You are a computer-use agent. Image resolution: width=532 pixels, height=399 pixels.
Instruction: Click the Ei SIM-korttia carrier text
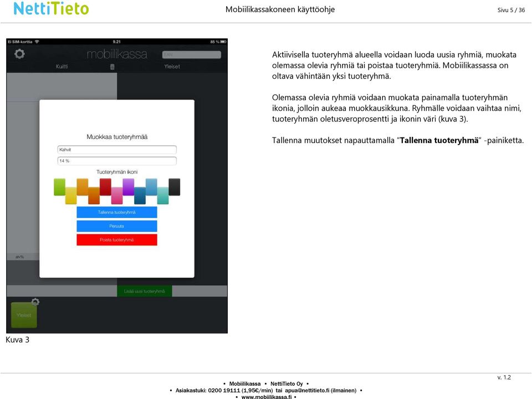pos(20,42)
